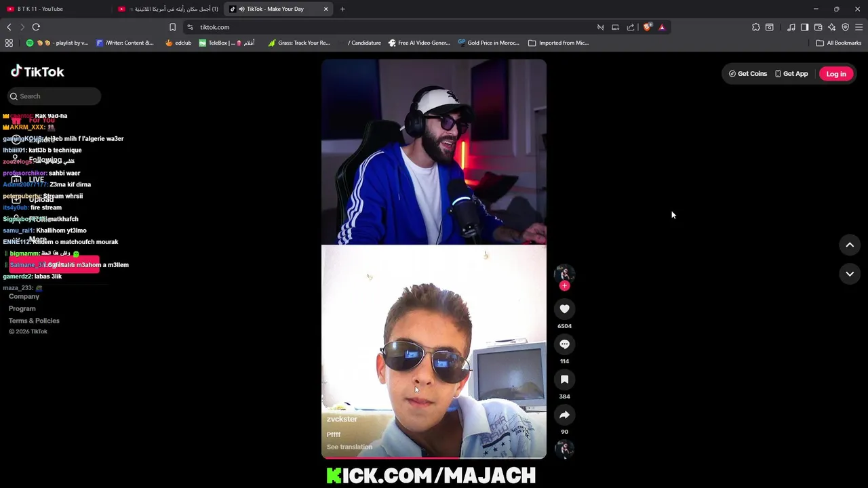The image size is (868, 488).
Task: Click the crossed-out icon in address bar
Action: click(x=600, y=27)
